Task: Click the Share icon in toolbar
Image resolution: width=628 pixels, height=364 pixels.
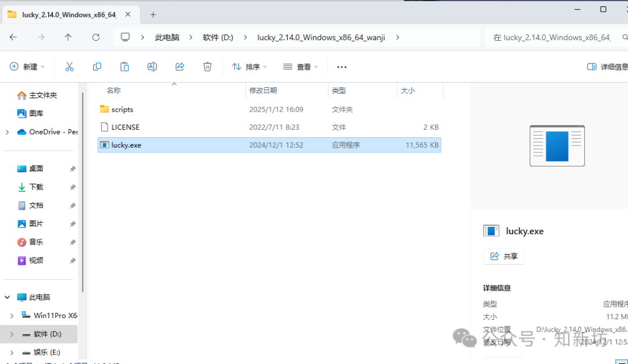Action: click(180, 67)
